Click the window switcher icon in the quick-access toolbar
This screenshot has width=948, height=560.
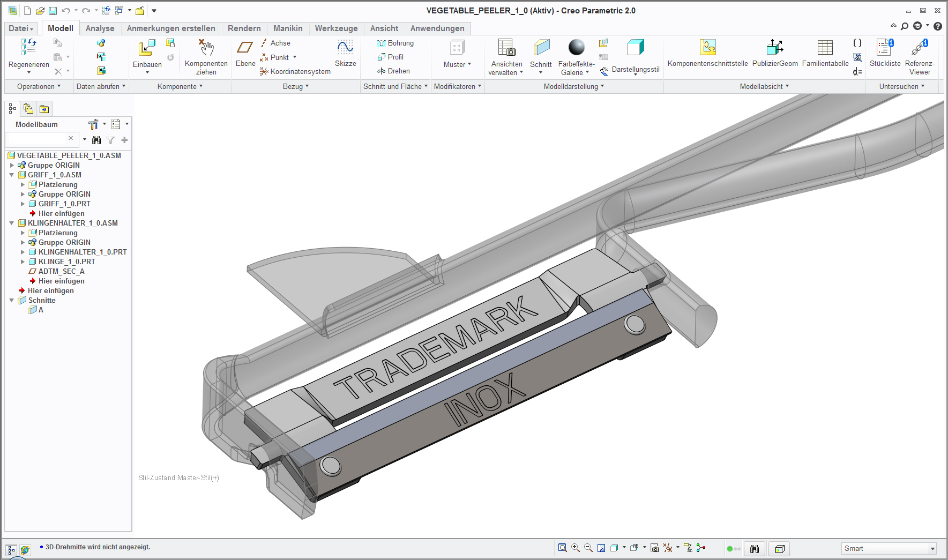(x=120, y=11)
